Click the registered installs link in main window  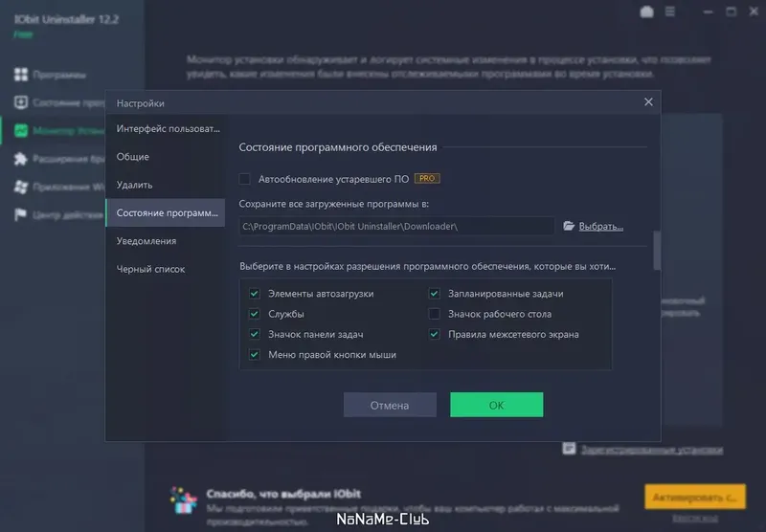pos(652,450)
